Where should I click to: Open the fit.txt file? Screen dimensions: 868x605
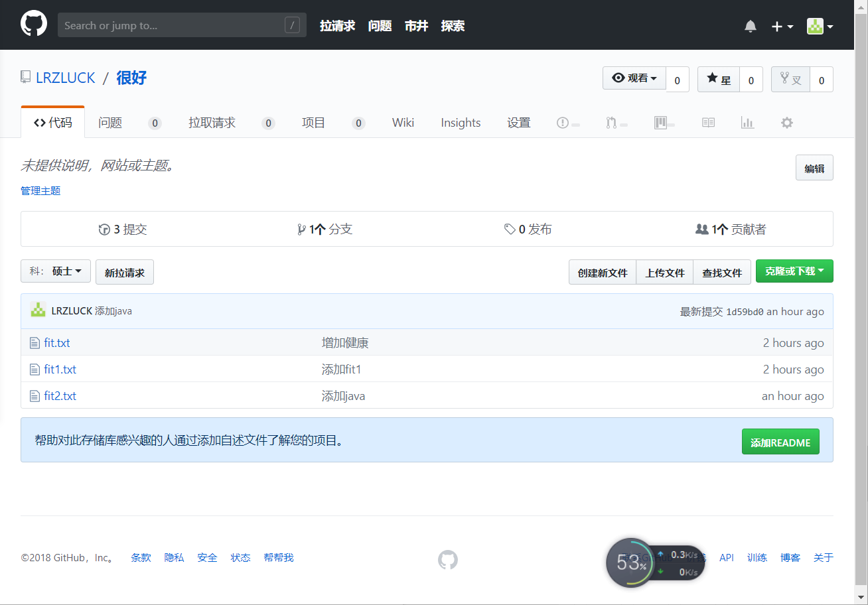[57, 343]
